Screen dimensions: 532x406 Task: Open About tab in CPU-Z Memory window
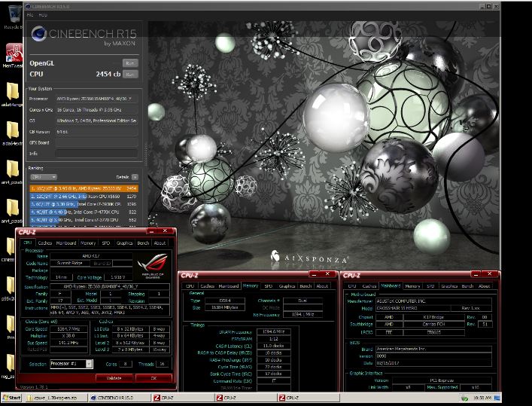coord(322,286)
